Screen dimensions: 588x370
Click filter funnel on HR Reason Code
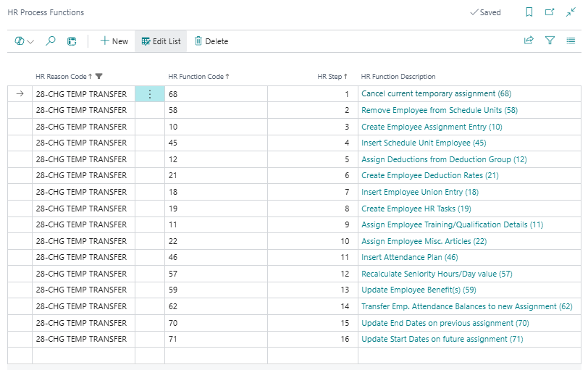pos(99,77)
